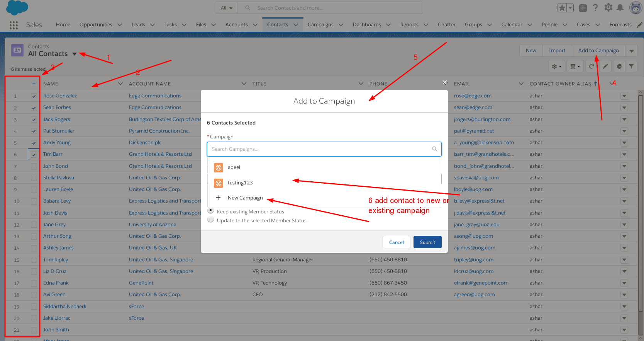
Task: Click the Search Campaigns input field
Action: coord(324,149)
